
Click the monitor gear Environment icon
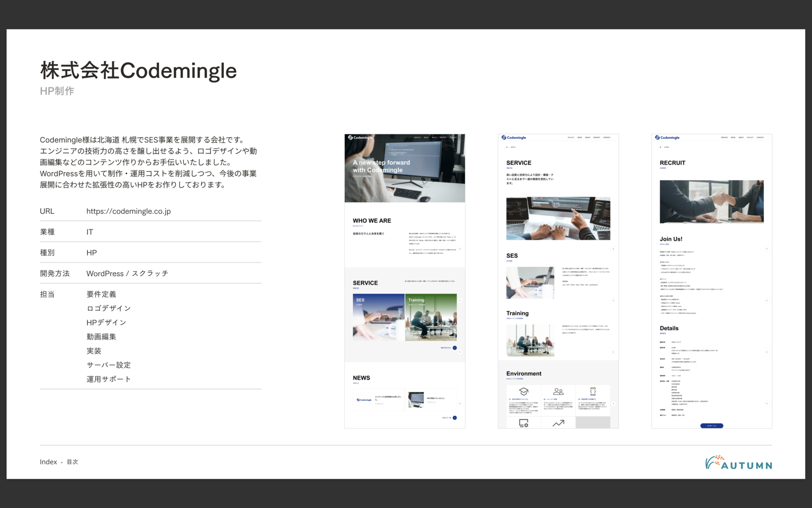click(524, 423)
